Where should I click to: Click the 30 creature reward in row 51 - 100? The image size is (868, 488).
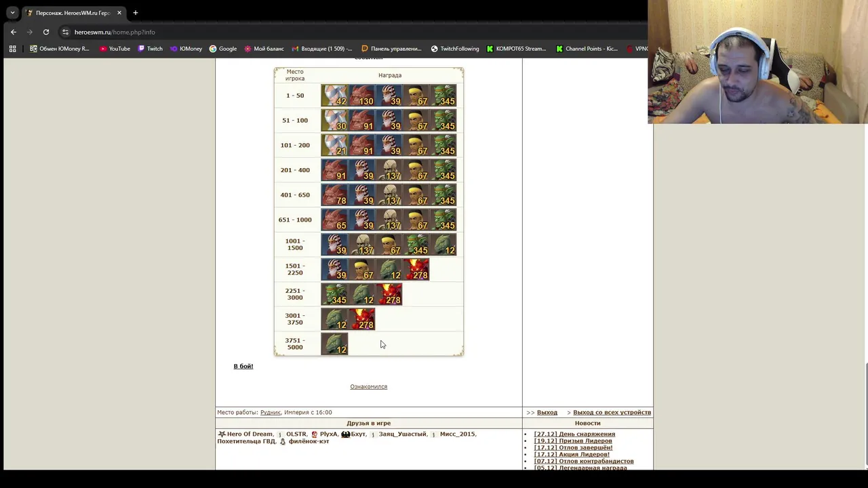tap(334, 121)
